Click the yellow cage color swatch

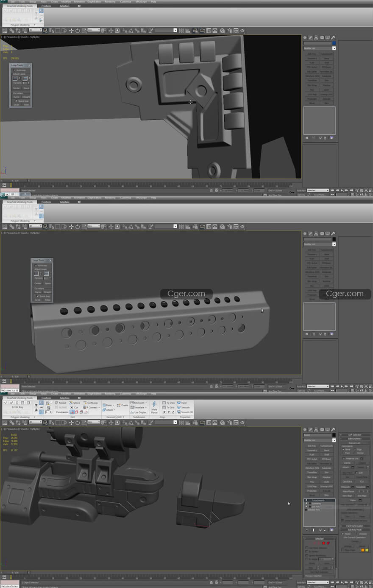coord(367,550)
